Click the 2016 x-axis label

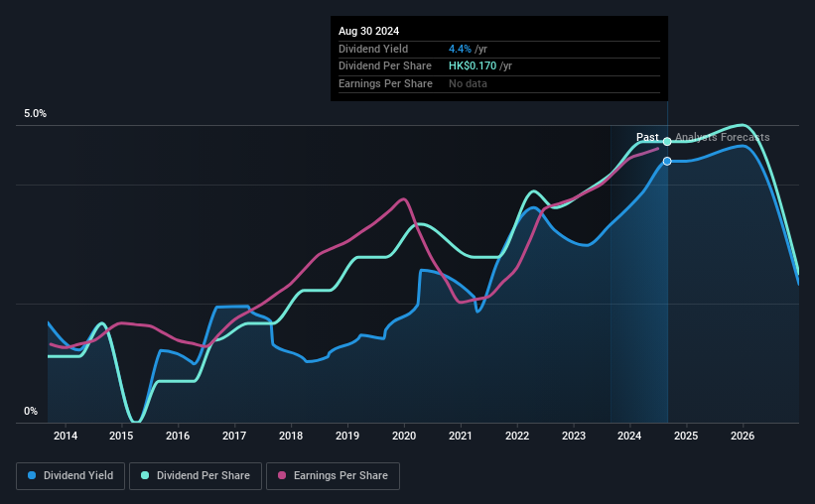coord(178,436)
